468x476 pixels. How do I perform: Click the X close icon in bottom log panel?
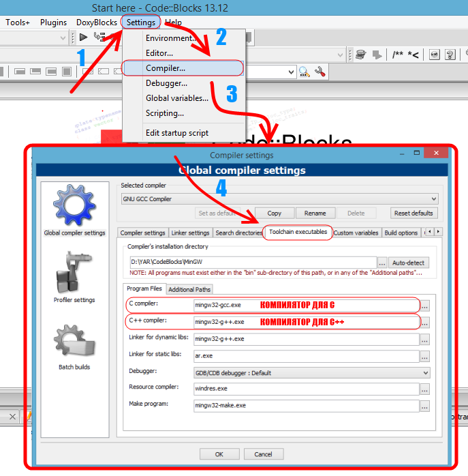12,417
